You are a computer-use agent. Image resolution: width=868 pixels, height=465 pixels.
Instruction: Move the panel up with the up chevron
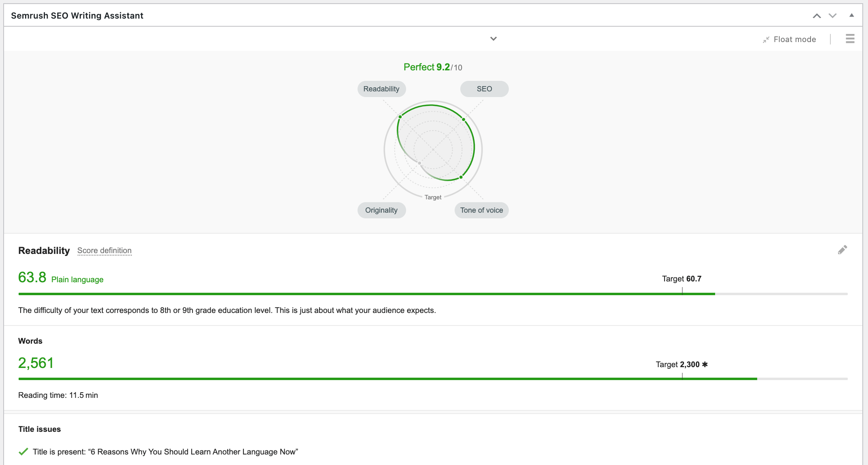pyautogui.click(x=817, y=16)
